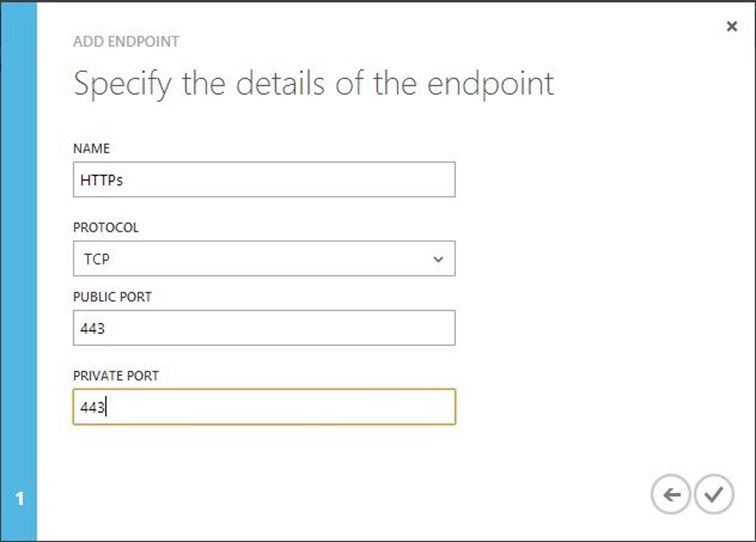The image size is (756, 542).
Task: Click the Name input field
Action: 264,180
